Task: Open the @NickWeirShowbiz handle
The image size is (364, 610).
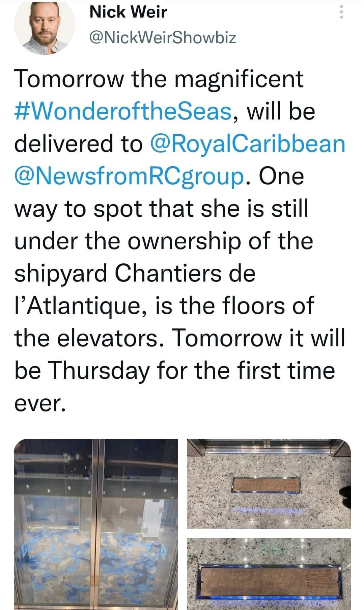Action: pyautogui.click(x=163, y=38)
